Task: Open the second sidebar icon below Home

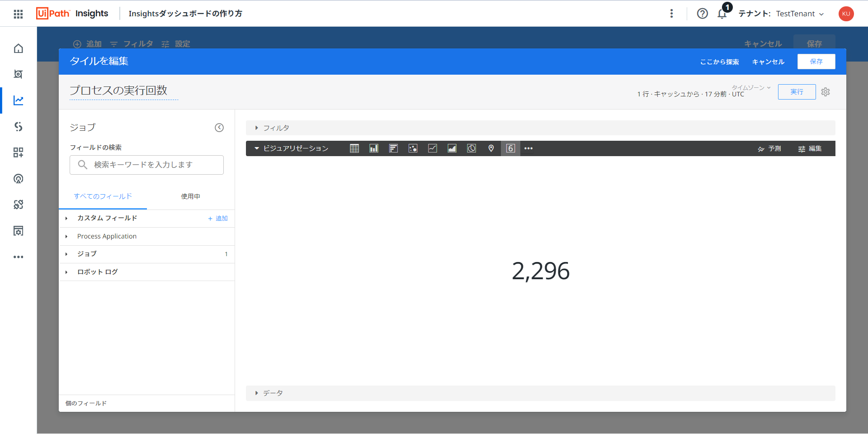Action: 18,74
